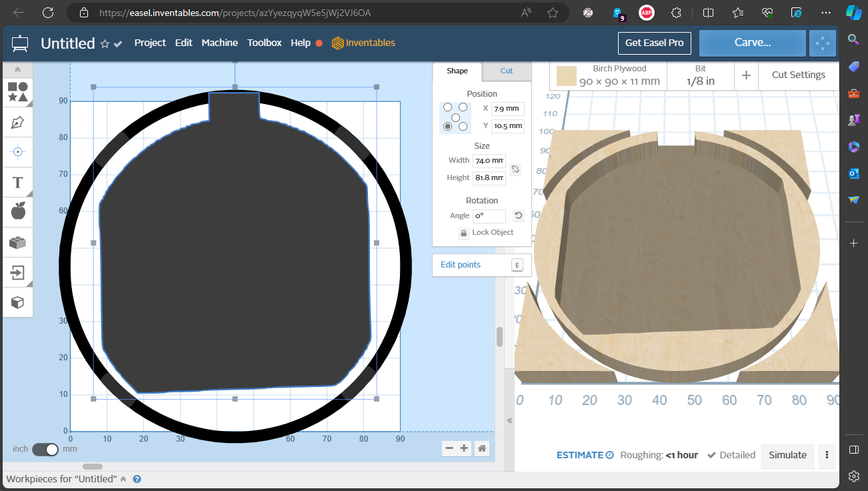Switch to the Cut tab
The width and height of the screenshot is (868, 491).
pyautogui.click(x=507, y=71)
